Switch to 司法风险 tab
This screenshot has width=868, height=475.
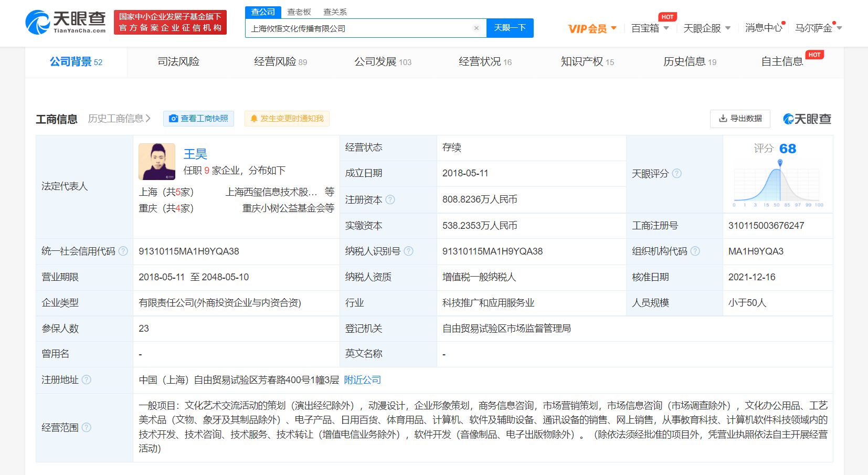pos(178,62)
